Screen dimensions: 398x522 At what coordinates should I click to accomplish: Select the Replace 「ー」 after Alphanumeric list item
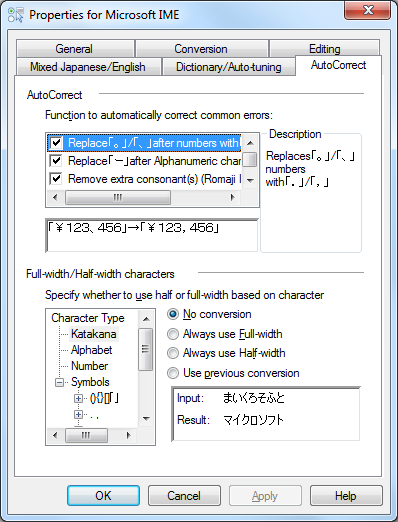[x=154, y=161]
